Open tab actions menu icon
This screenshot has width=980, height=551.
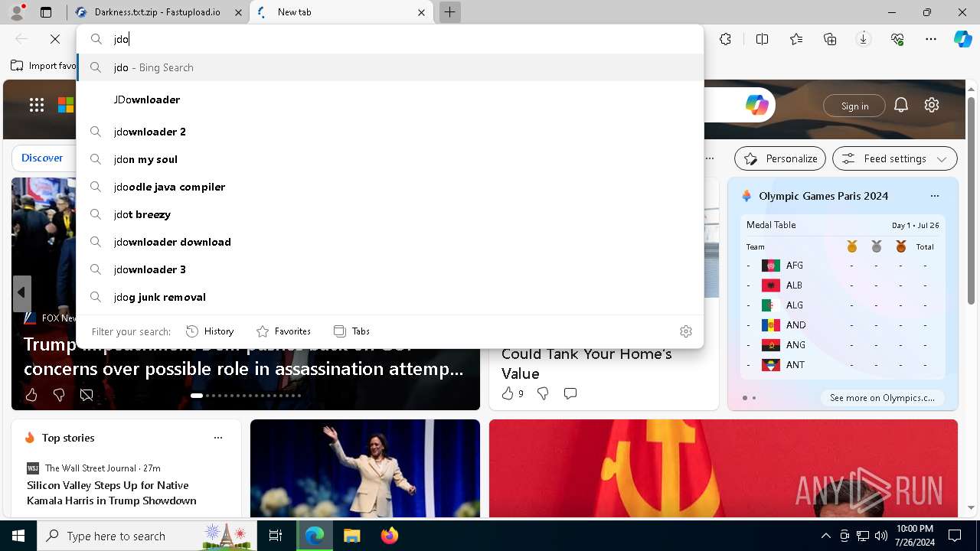point(46,12)
